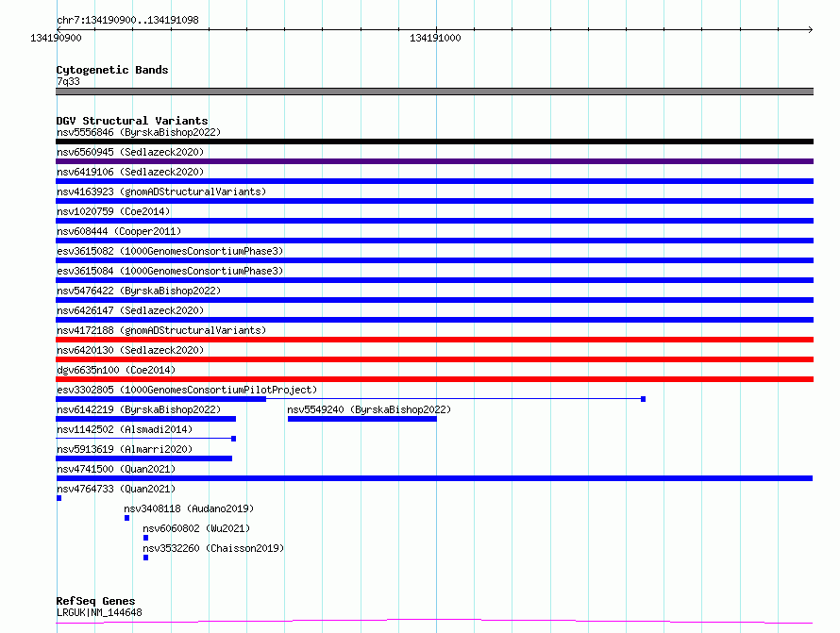Screen dimensions: 840x633
Task: Click the blue nsv4163923 variant bar
Action: click(434, 201)
